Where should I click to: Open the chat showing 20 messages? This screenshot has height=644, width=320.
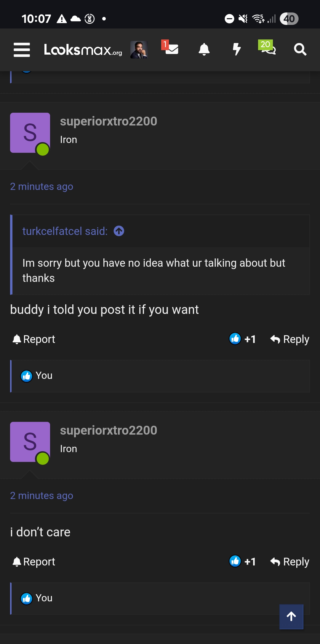pyautogui.click(x=268, y=50)
